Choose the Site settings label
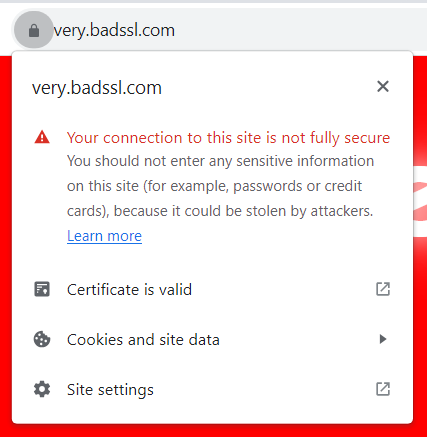 110,389
